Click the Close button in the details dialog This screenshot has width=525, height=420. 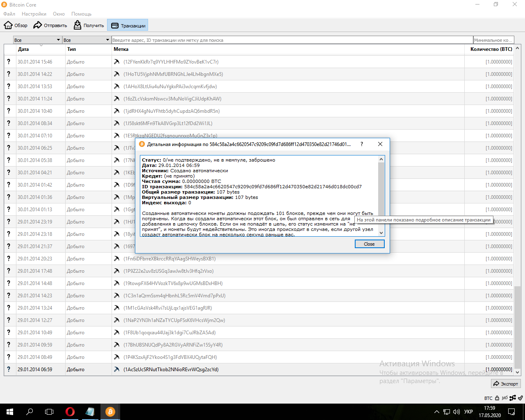point(369,244)
